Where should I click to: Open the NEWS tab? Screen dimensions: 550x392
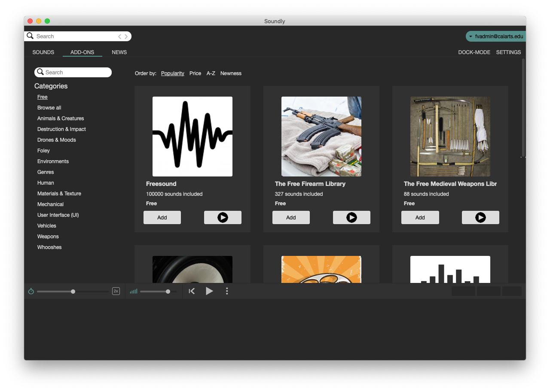coord(119,52)
